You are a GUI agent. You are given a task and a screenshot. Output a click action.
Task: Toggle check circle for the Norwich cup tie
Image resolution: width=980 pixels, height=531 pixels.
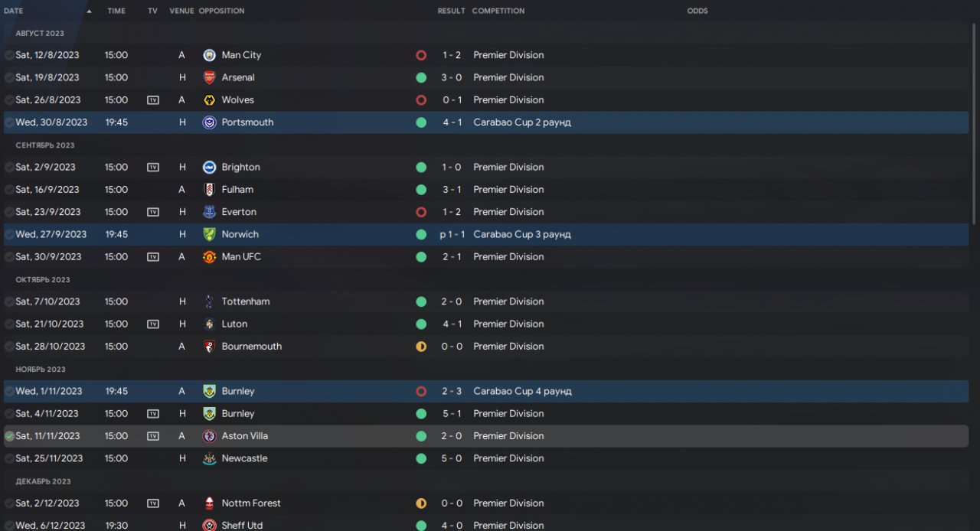point(9,235)
